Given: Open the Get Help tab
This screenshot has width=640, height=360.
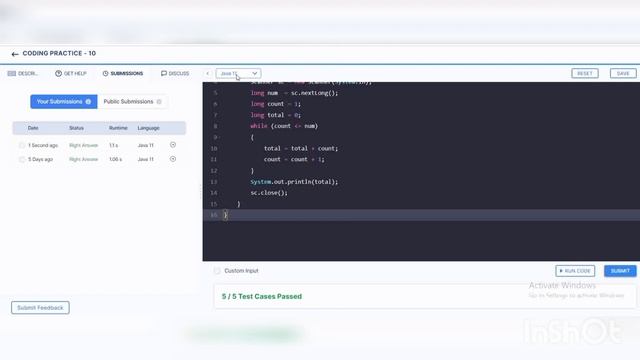Looking at the screenshot, I should click(x=71, y=73).
